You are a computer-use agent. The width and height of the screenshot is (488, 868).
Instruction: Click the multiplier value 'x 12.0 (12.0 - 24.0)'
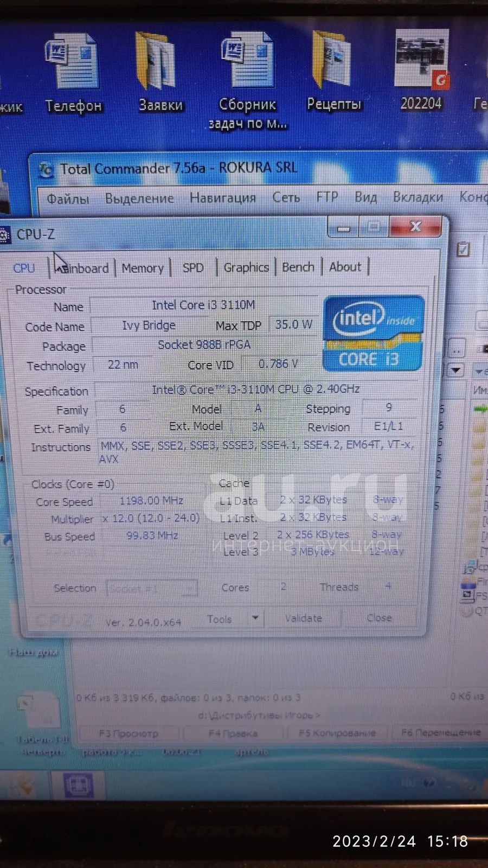click(x=151, y=518)
